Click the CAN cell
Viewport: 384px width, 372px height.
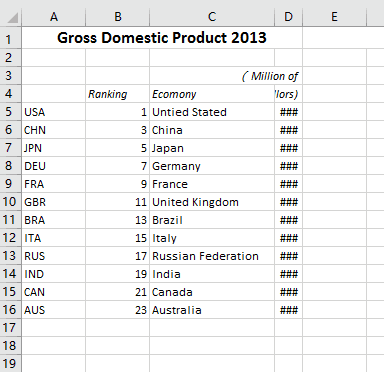click(x=54, y=292)
